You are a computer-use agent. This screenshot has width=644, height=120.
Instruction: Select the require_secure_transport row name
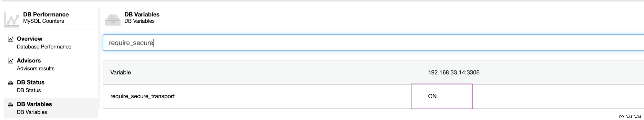tap(142, 96)
